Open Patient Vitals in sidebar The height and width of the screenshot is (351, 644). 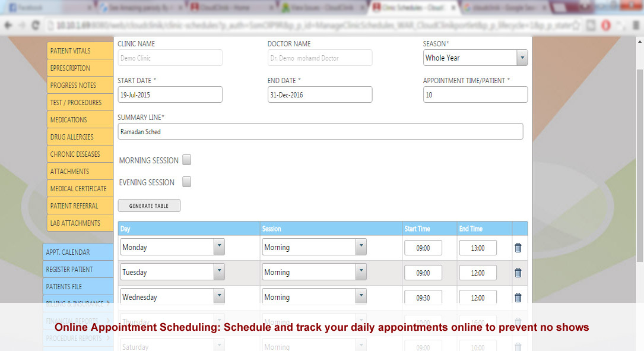[80, 51]
